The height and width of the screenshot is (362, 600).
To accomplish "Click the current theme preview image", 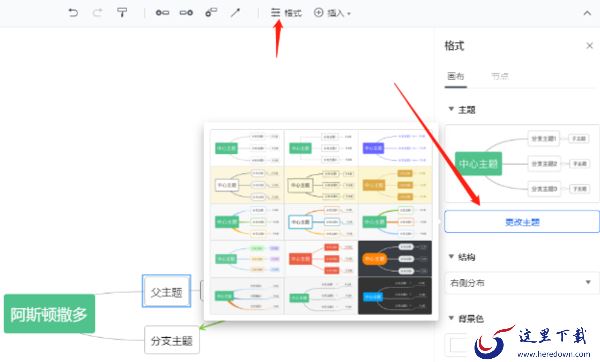I will [x=522, y=163].
